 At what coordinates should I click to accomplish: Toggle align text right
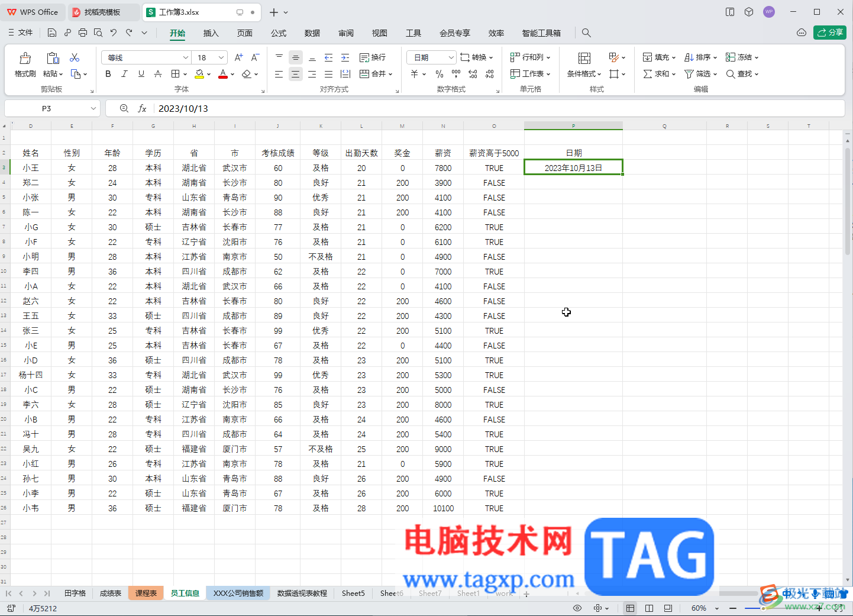[x=312, y=74]
